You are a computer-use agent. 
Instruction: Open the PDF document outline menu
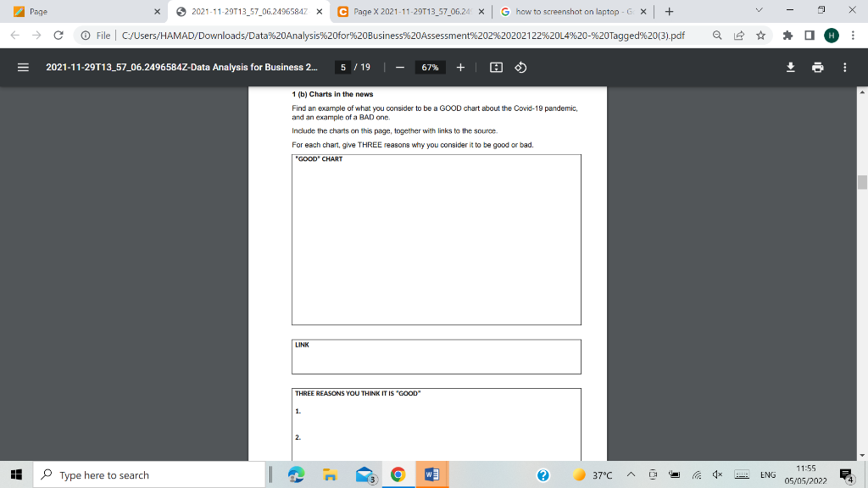click(23, 67)
